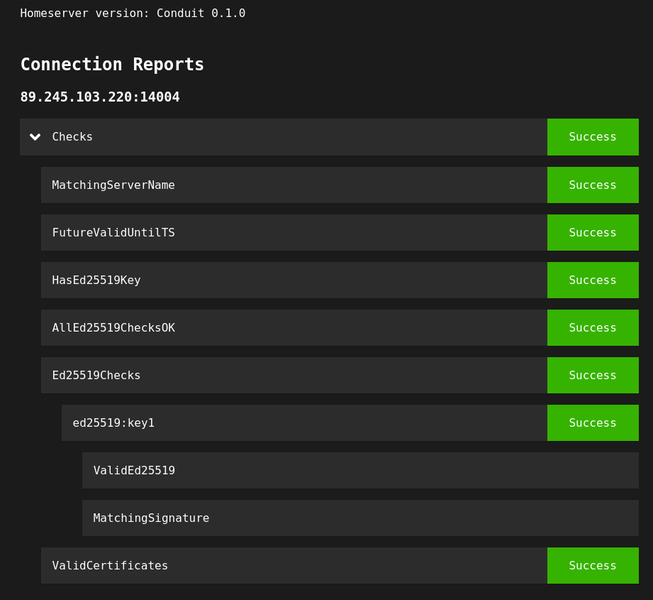Click the Checks row label
Viewport: 653px width, 600px height.
(72, 137)
